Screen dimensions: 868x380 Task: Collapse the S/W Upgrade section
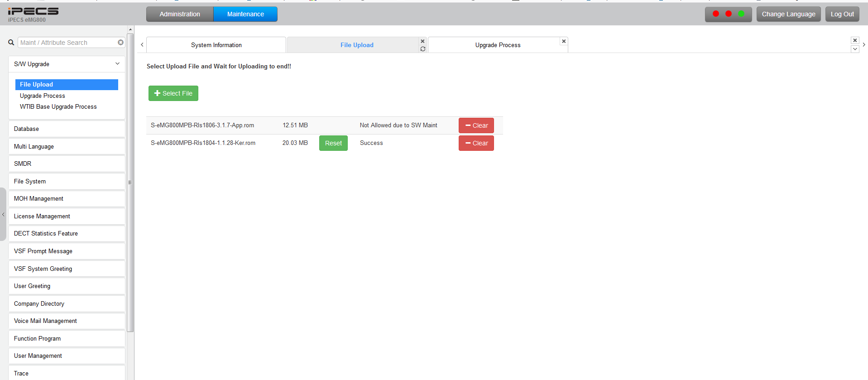tap(117, 64)
